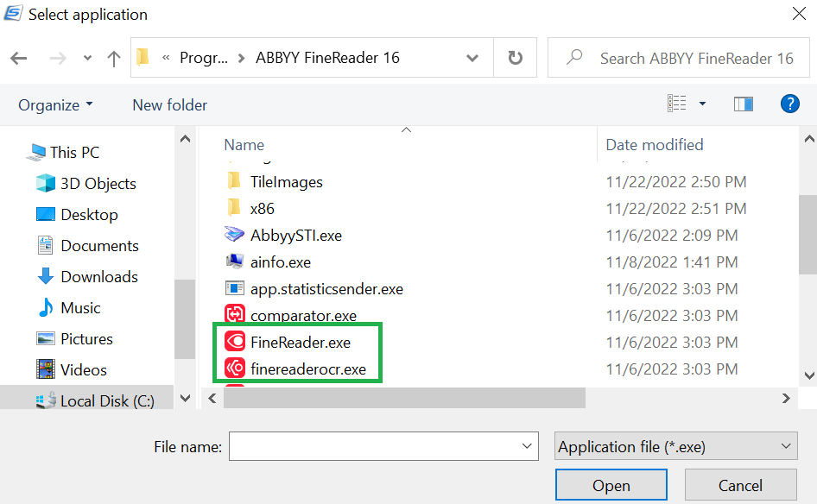Open the Application file type dropdown
This screenshot has width=817, height=504.
coord(675,447)
